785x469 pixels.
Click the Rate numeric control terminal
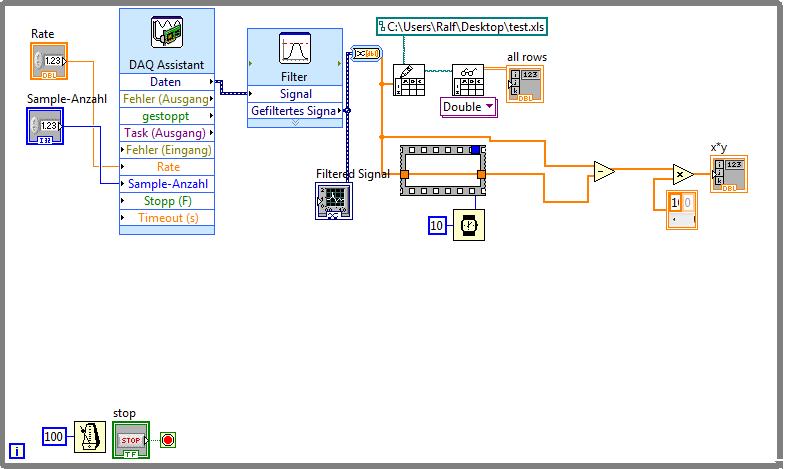(49, 61)
